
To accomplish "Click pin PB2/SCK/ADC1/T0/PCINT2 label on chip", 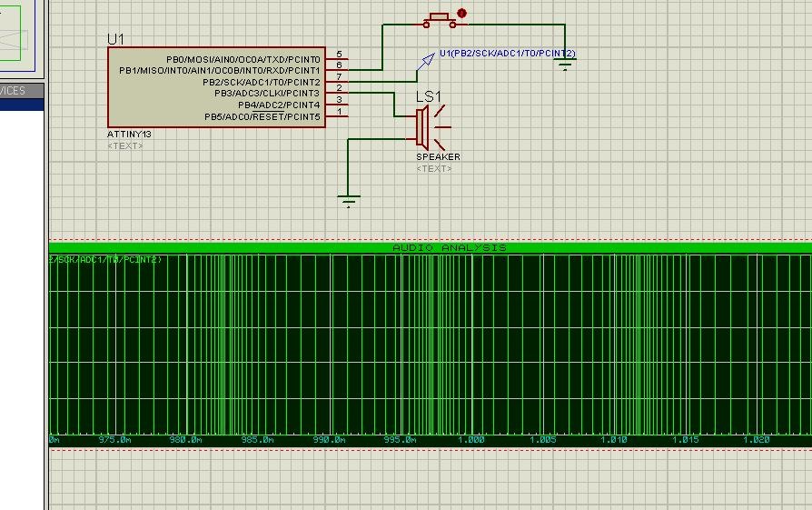I will click(262, 83).
